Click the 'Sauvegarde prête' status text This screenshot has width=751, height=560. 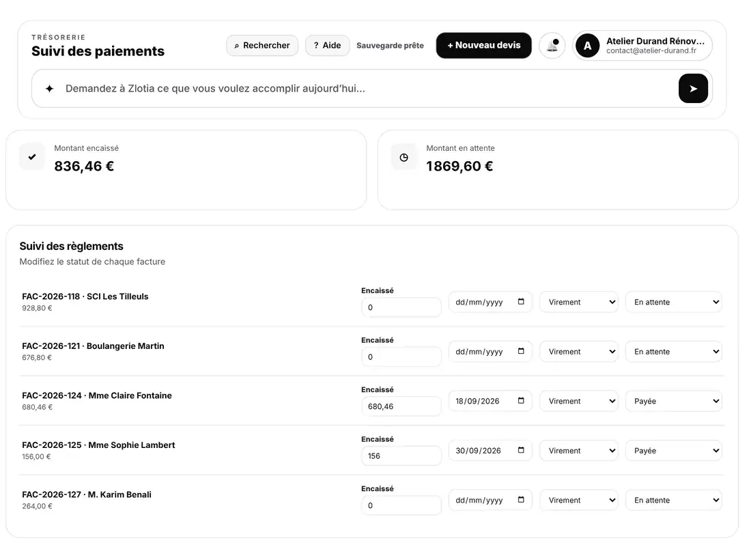click(391, 46)
